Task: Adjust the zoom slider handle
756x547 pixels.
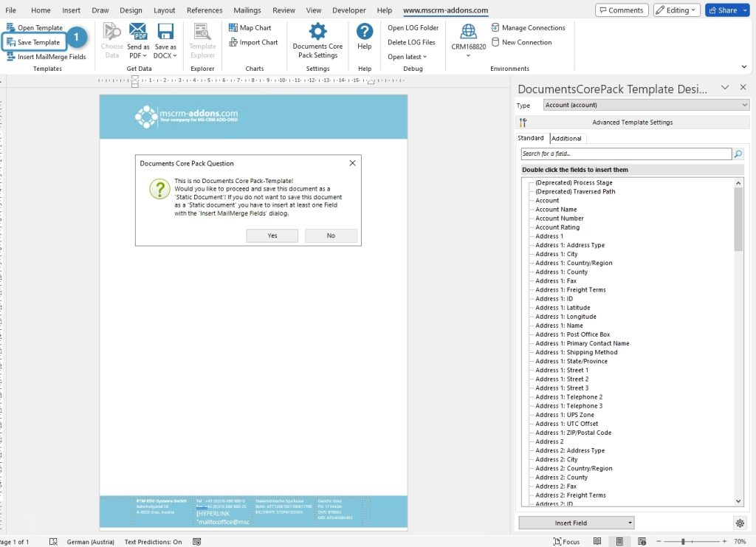Action: point(683,542)
